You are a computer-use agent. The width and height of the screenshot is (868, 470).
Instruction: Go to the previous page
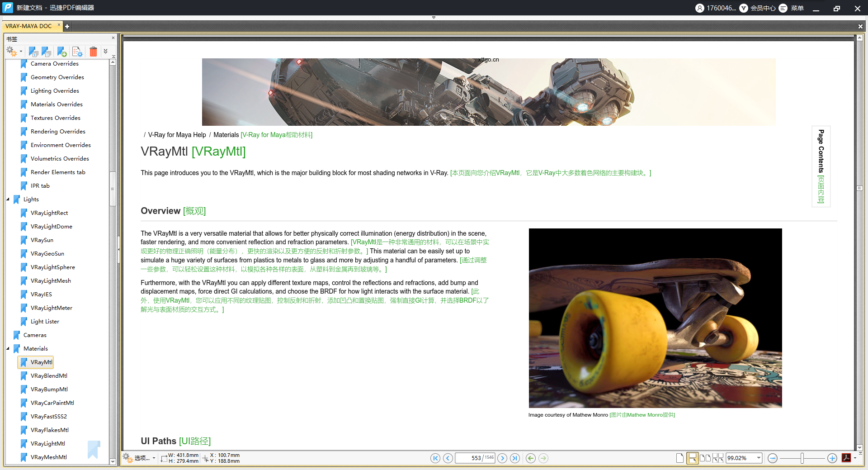pyautogui.click(x=448, y=458)
